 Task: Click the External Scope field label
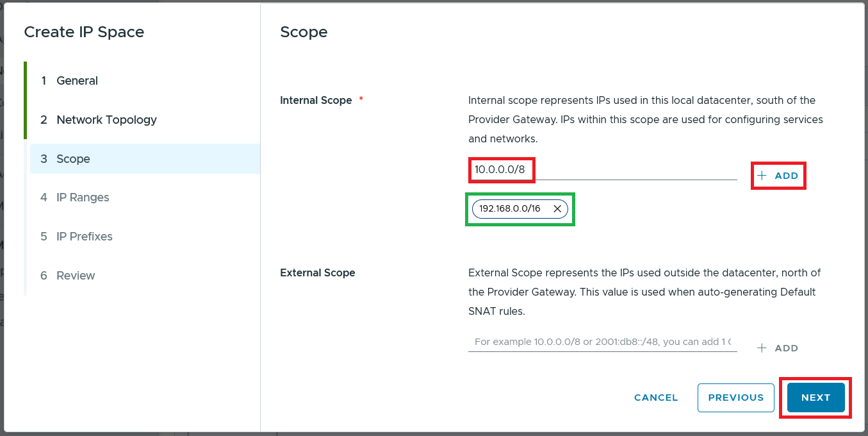pyautogui.click(x=318, y=273)
